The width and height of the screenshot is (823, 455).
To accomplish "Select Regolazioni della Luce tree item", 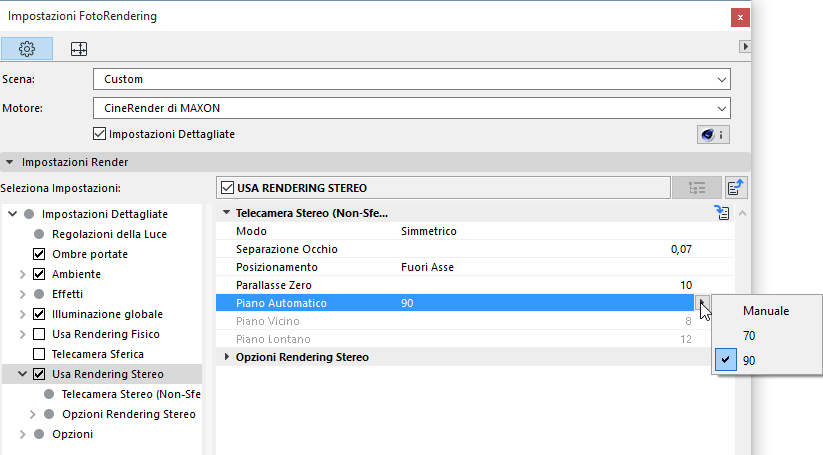I will 109,234.
